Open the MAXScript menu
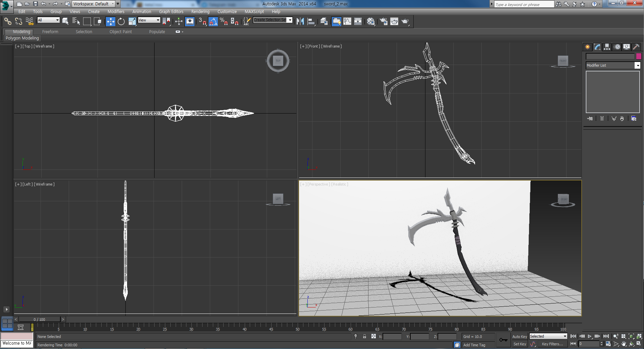644x349 pixels. (254, 11)
